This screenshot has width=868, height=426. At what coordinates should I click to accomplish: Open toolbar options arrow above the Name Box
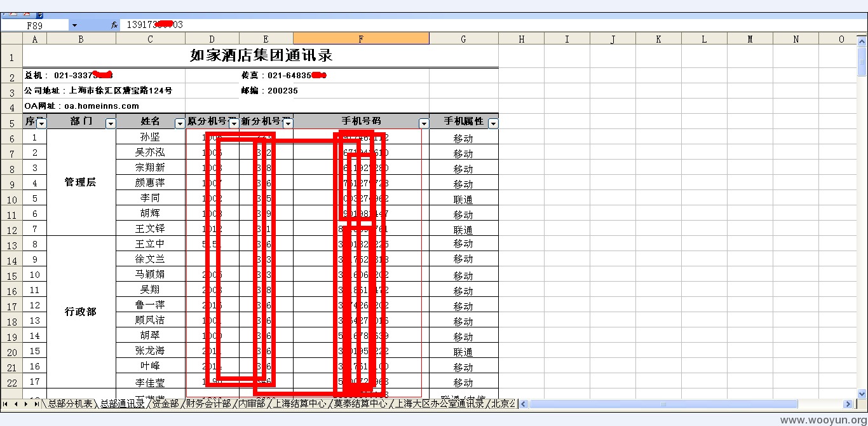[x=39, y=15]
